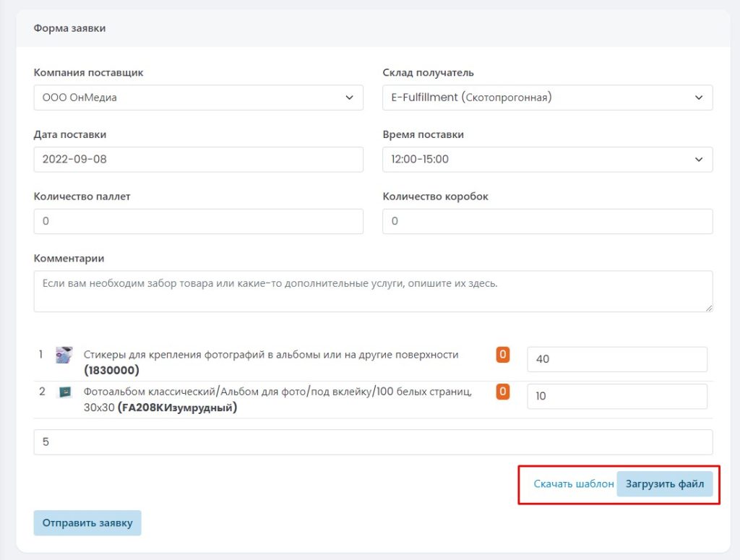Open the Компания поставщик dropdown

click(x=198, y=98)
